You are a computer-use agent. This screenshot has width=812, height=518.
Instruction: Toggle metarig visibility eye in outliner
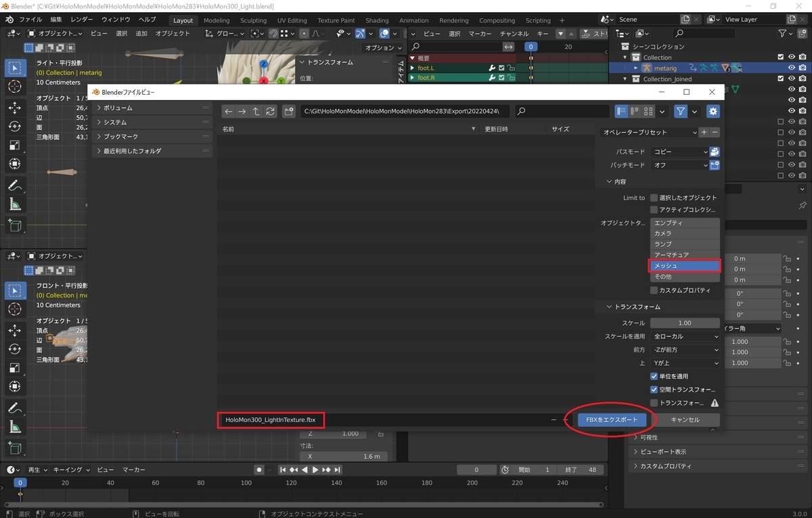pos(792,68)
